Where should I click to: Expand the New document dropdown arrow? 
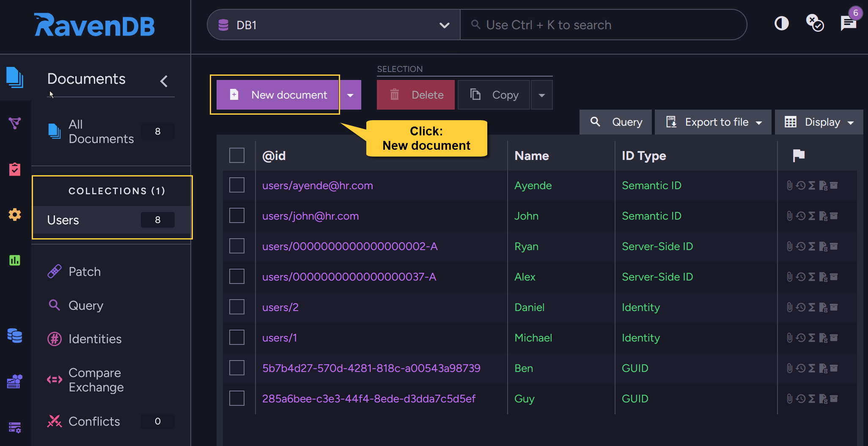pyautogui.click(x=350, y=95)
